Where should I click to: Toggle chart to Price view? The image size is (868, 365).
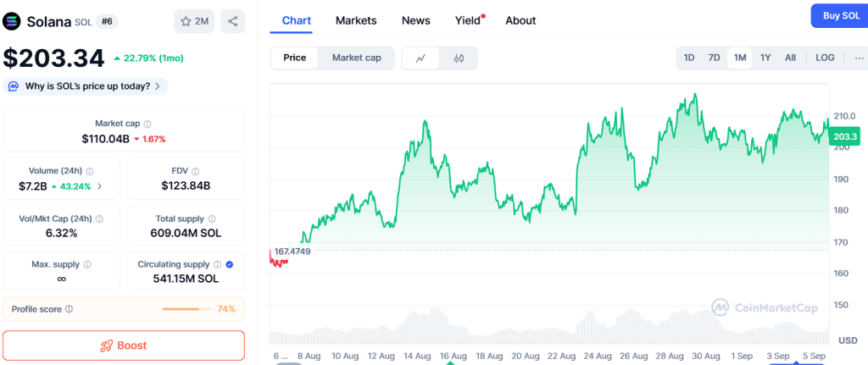(295, 58)
